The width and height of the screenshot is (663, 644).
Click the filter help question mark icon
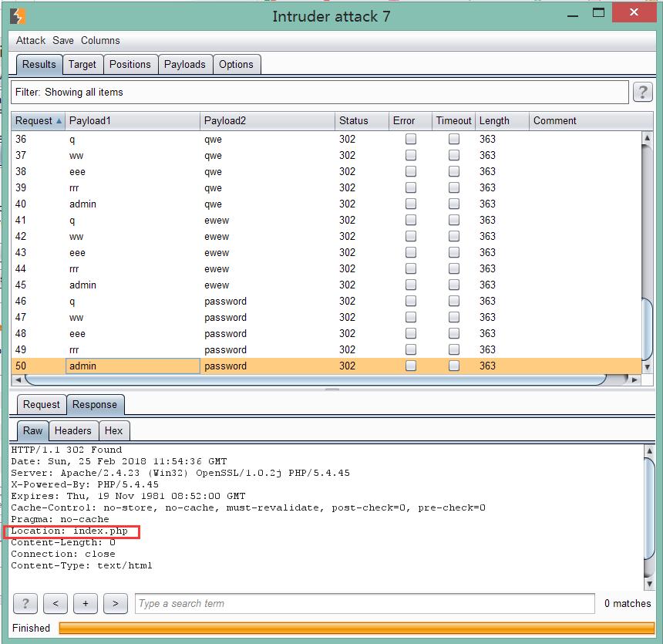click(x=642, y=93)
